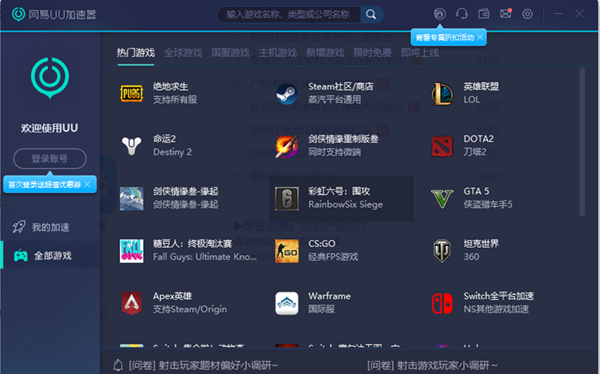Select the 绝地求生 game title

(x=170, y=87)
